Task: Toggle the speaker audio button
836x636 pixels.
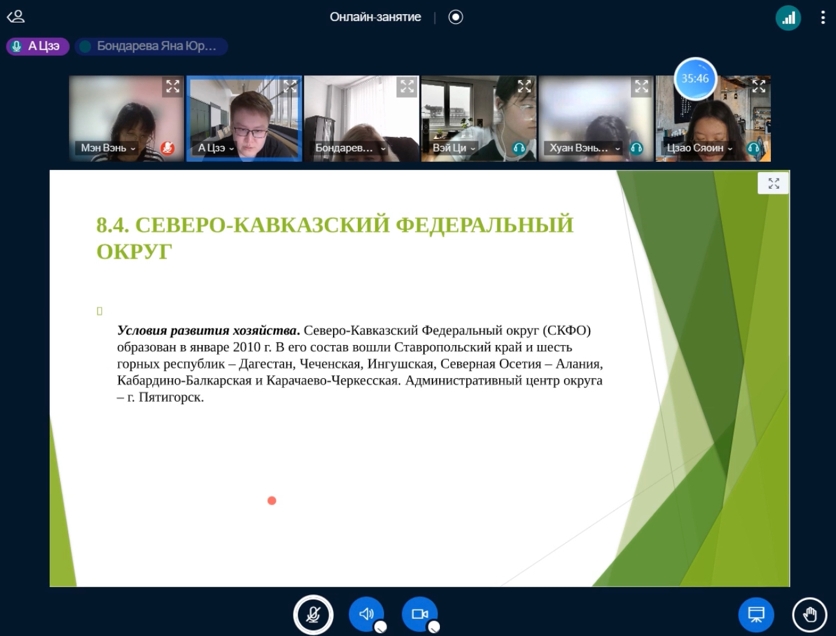Action: [366, 614]
